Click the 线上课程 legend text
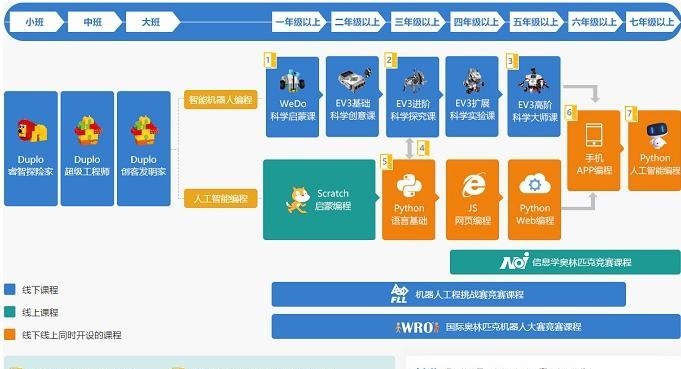Viewport: 681px width, 369px height. tap(40, 312)
